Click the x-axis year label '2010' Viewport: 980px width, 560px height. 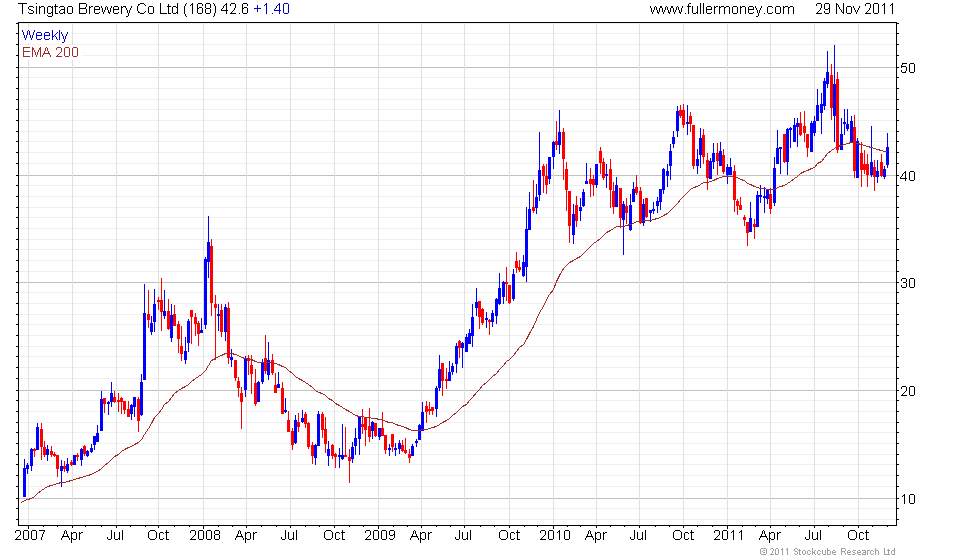[x=555, y=536]
